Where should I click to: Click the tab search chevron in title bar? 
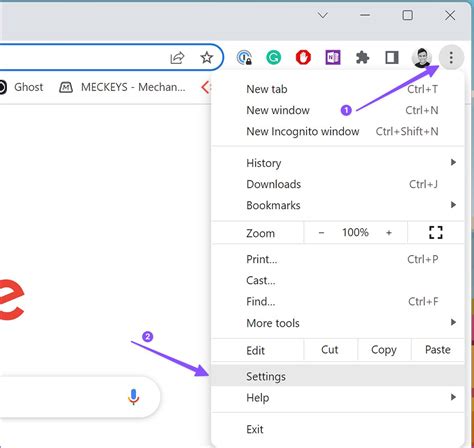[323, 15]
